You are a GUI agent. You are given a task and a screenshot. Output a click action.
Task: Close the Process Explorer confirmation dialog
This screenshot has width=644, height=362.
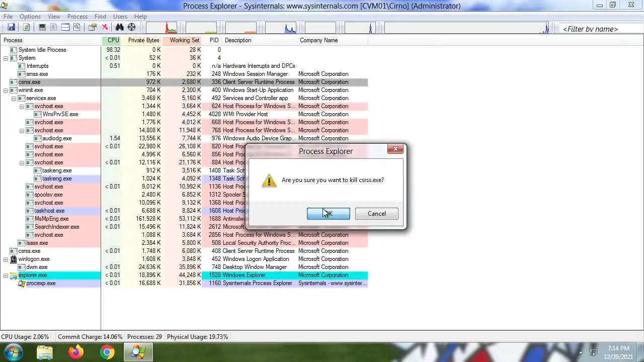click(x=395, y=149)
